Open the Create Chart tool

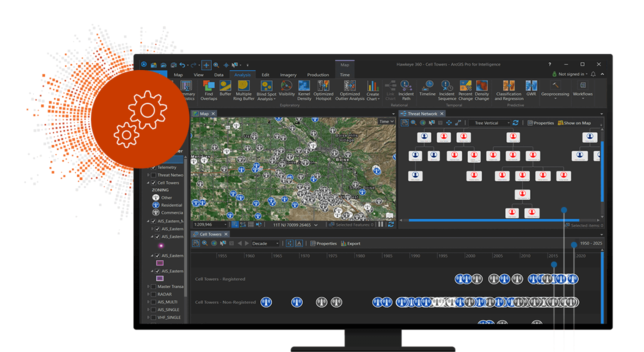point(372,90)
